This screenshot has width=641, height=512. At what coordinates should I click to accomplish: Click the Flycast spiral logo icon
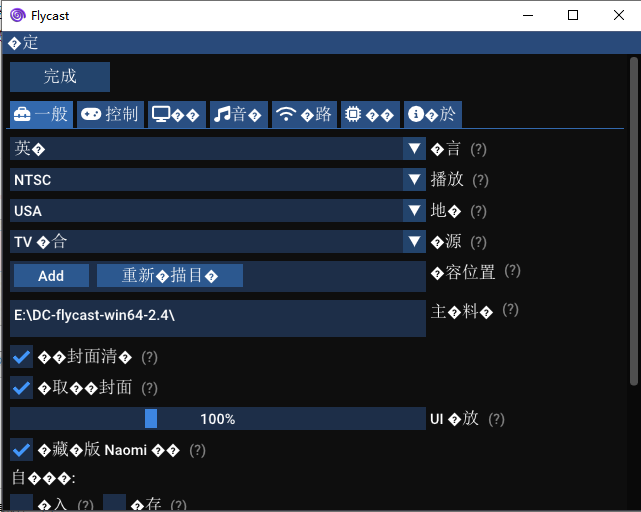pos(18,15)
